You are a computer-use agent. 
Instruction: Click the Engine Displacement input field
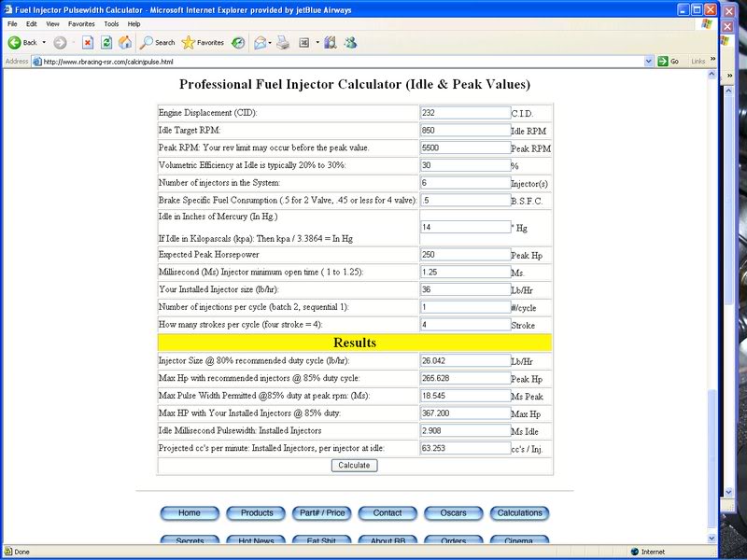[x=465, y=113]
